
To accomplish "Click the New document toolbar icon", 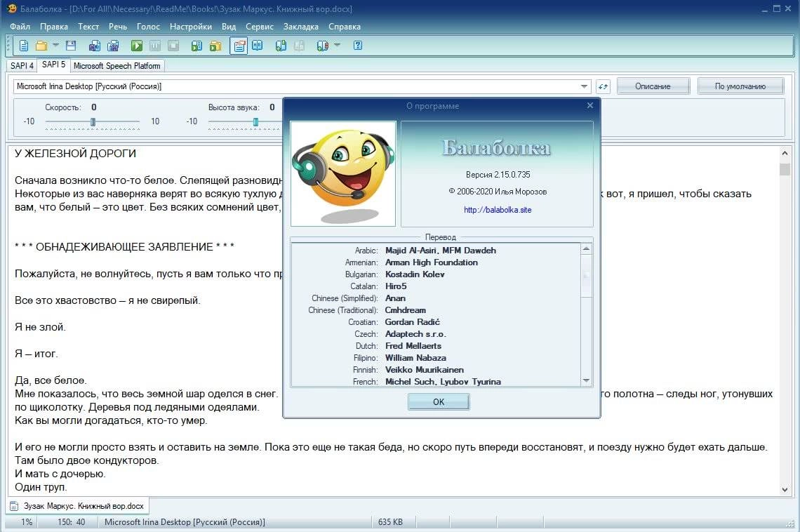I will [x=23, y=46].
